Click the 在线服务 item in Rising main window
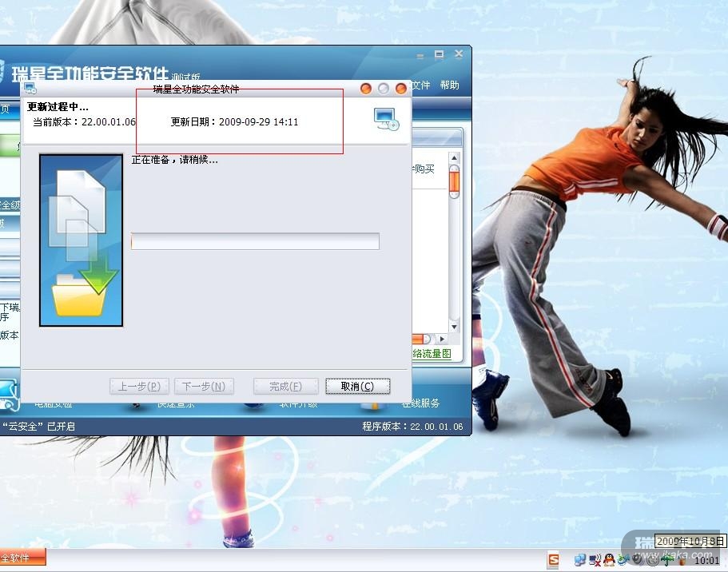 tap(420, 403)
